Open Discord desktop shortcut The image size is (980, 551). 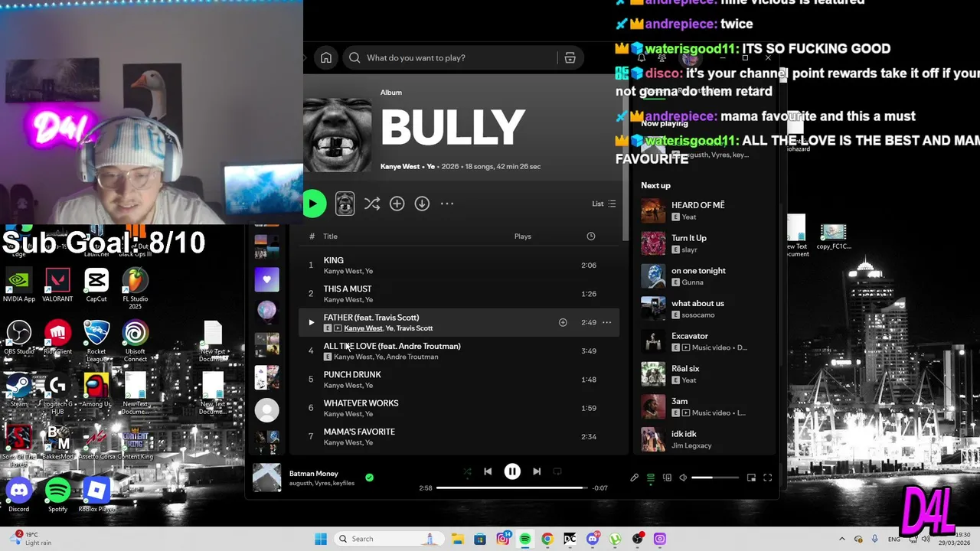click(x=19, y=494)
